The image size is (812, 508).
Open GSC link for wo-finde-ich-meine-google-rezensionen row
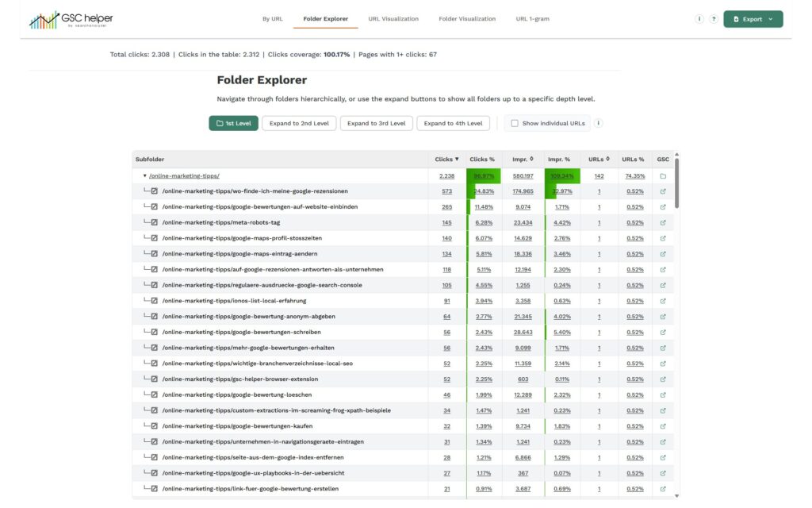(x=663, y=191)
